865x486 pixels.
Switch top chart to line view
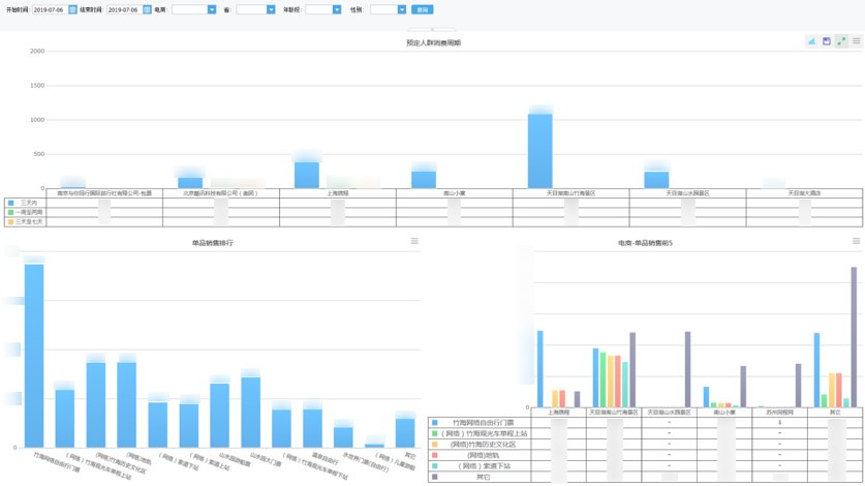[x=811, y=41]
